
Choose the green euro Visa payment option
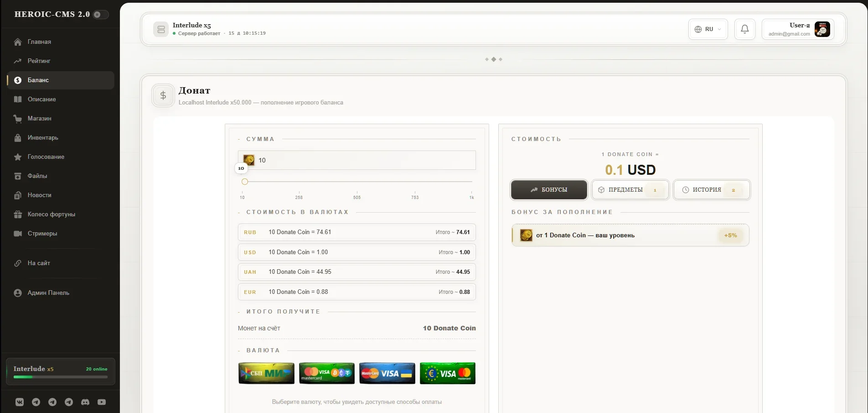pos(448,373)
